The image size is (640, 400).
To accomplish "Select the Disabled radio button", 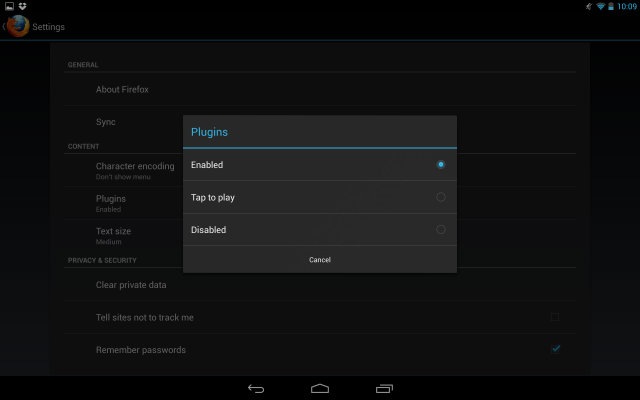I will click(441, 230).
